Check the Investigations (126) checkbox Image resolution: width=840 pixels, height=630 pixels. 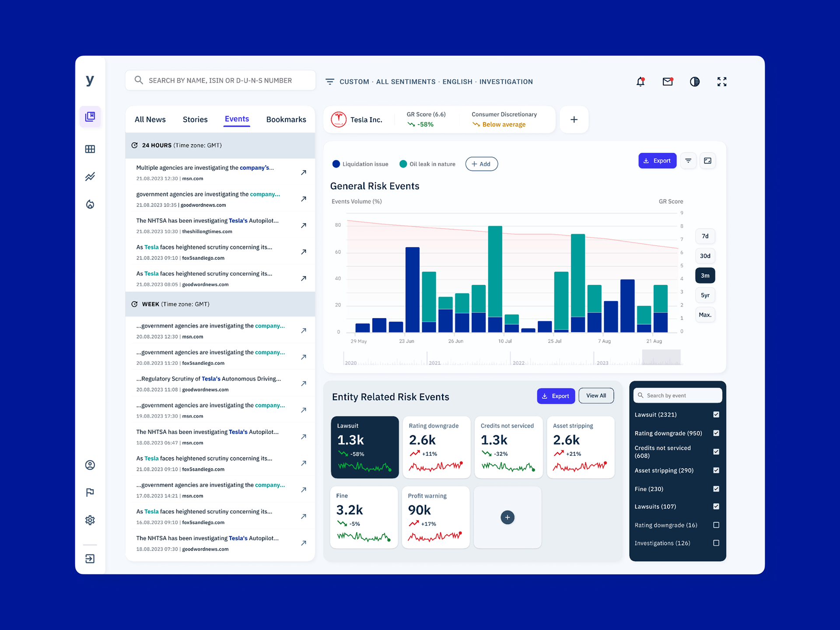[x=716, y=543]
